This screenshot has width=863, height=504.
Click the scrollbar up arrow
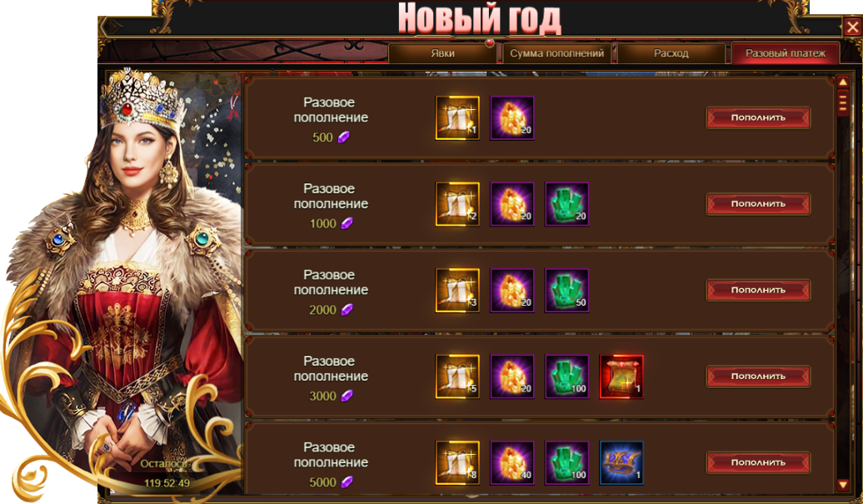click(843, 82)
